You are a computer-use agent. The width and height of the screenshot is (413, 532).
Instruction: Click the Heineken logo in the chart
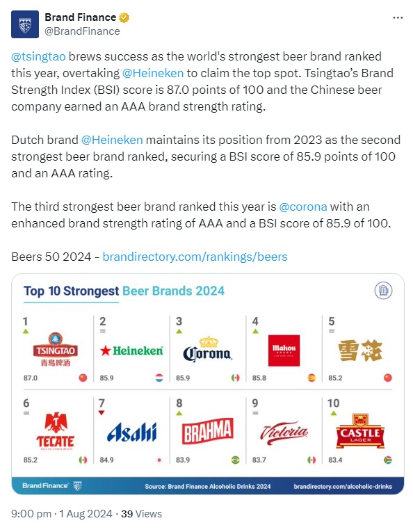coord(131,350)
